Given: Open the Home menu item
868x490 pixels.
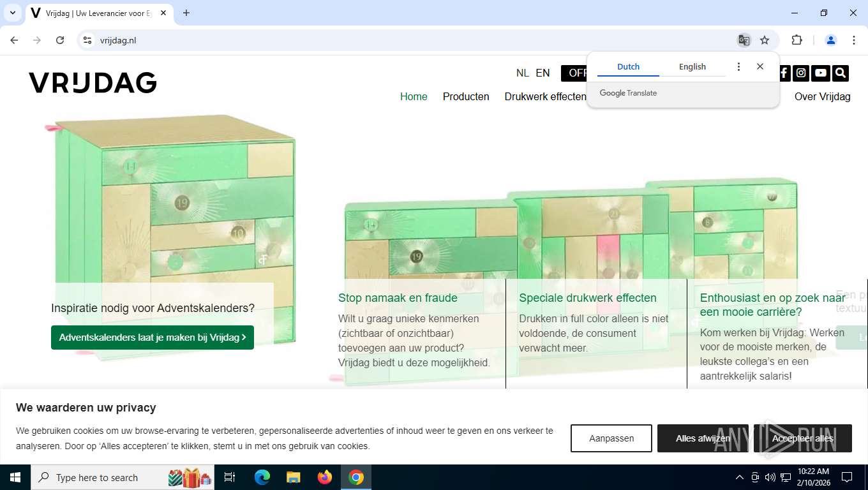Looking at the screenshot, I should pyautogui.click(x=414, y=96).
